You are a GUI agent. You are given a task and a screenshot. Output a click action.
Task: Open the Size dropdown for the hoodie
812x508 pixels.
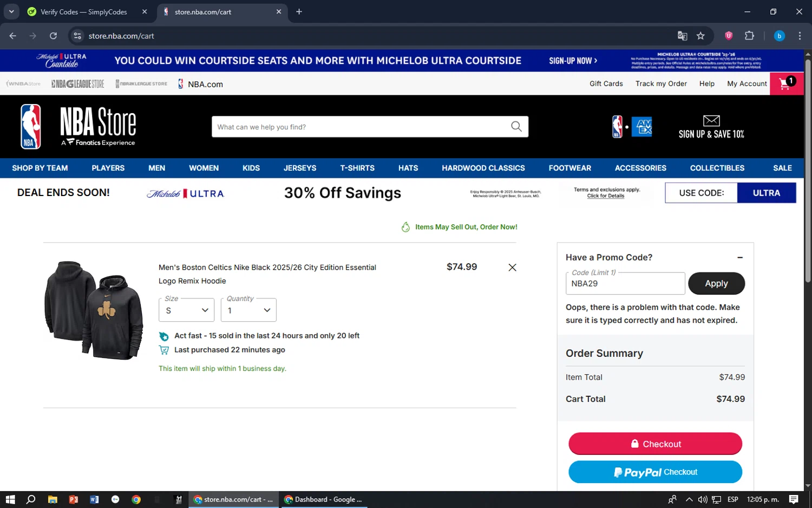coord(186,310)
